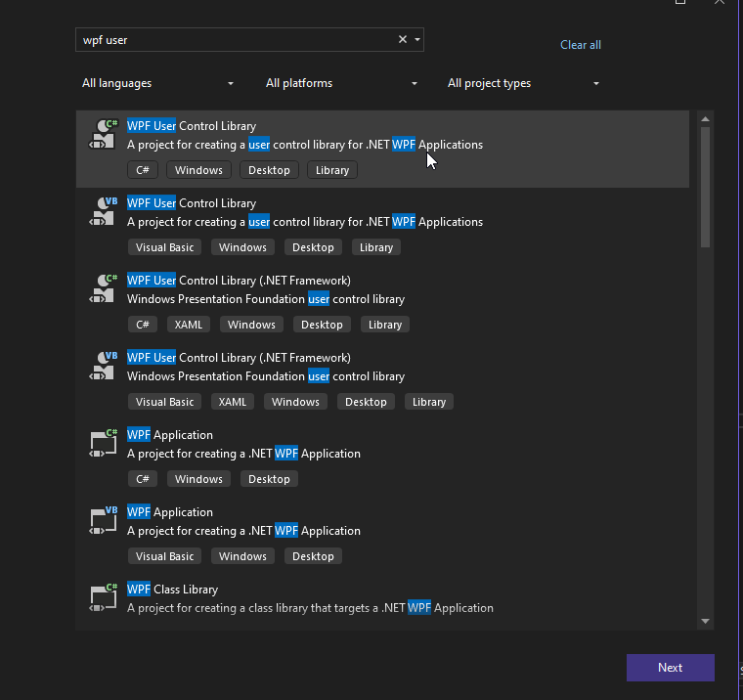This screenshot has height=700, width=743.
Task: Click the WPF Class Library description text
Action: click(x=310, y=608)
